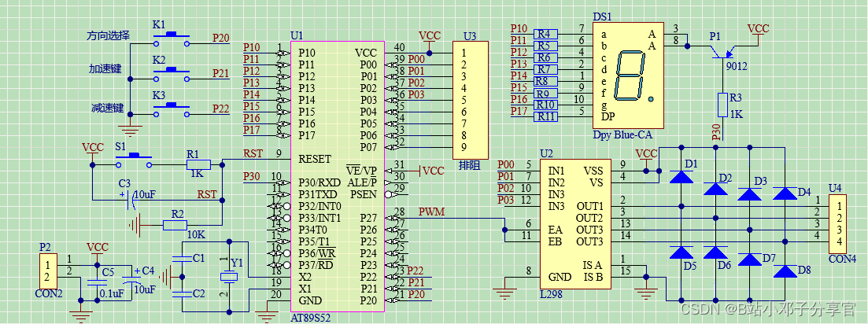The height and width of the screenshot is (324, 868).
Task: Select resistor R7 on DS1 segment d
Action: (x=546, y=70)
